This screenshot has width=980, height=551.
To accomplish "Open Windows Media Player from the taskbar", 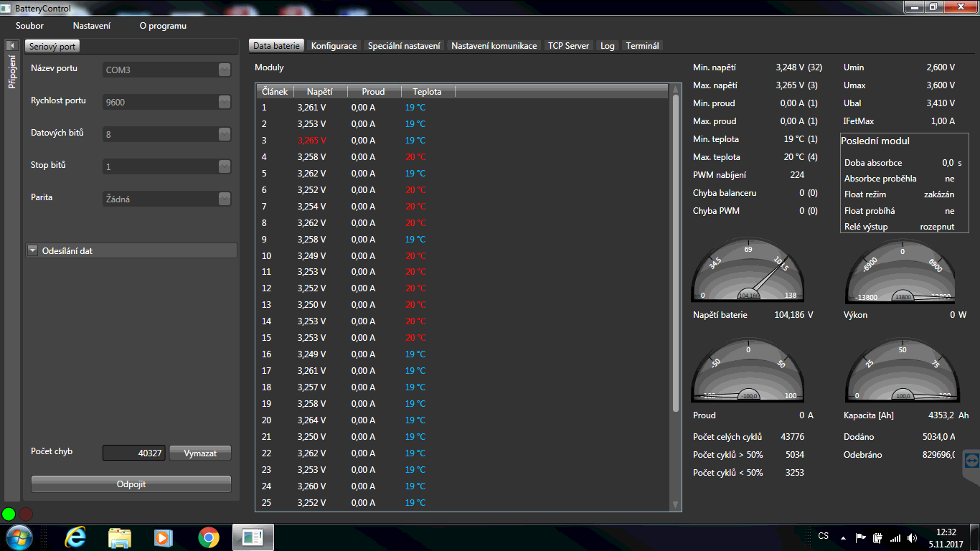I will (x=164, y=537).
